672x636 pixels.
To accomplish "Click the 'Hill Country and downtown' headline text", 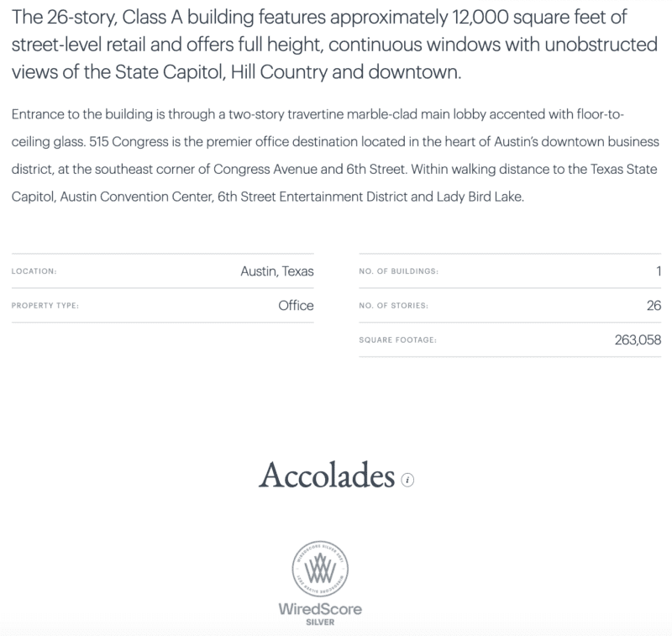I will (x=346, y=72).
